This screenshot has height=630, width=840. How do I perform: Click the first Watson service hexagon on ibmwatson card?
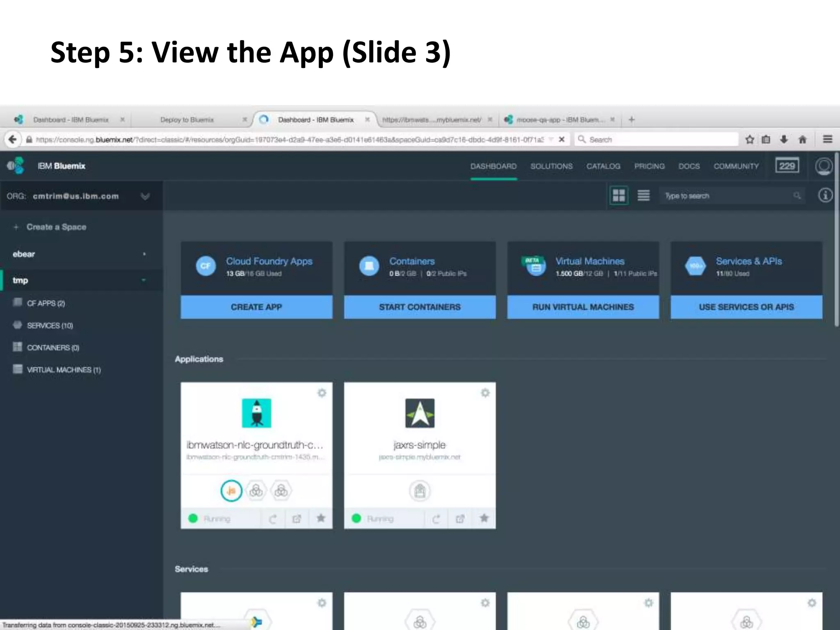point(256,491)
